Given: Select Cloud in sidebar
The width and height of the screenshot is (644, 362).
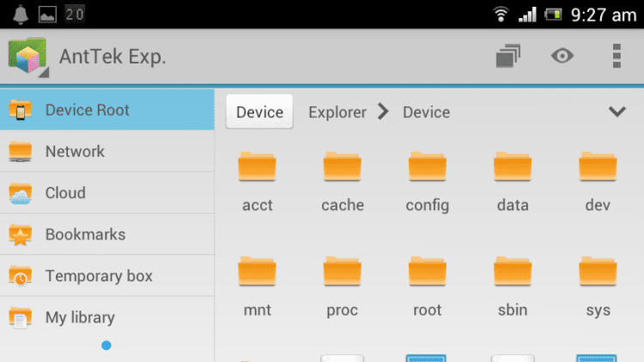Looking at the screenshot, I should pos(106,193).
